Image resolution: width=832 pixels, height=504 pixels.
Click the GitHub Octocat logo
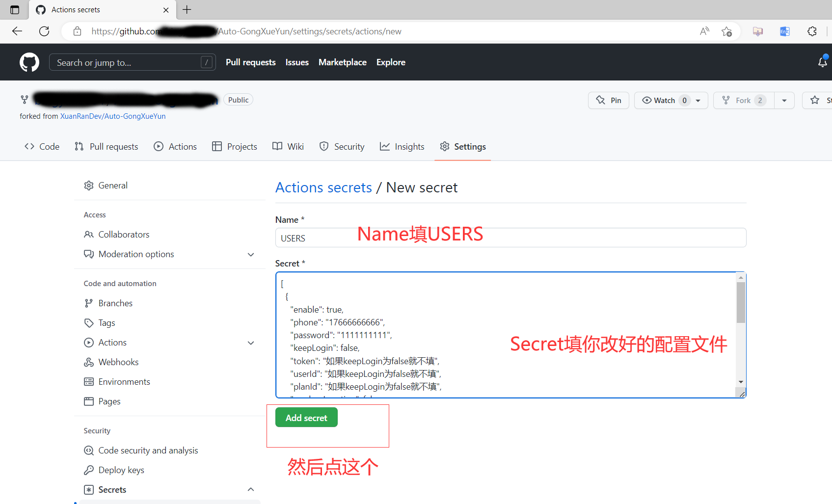pyautogui.click(x=29, y=62)
